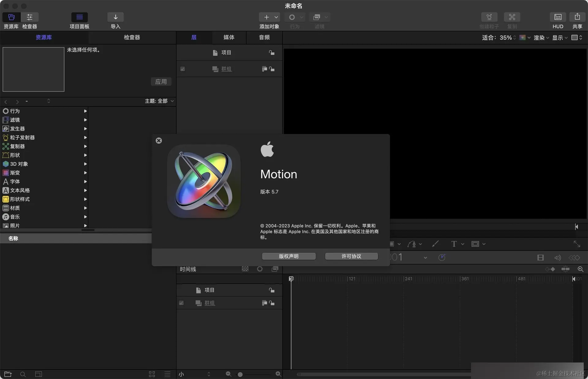The image size is (588, 379).
Task: Switch to the 媒体 tab
Action: [x=229, y=37]
